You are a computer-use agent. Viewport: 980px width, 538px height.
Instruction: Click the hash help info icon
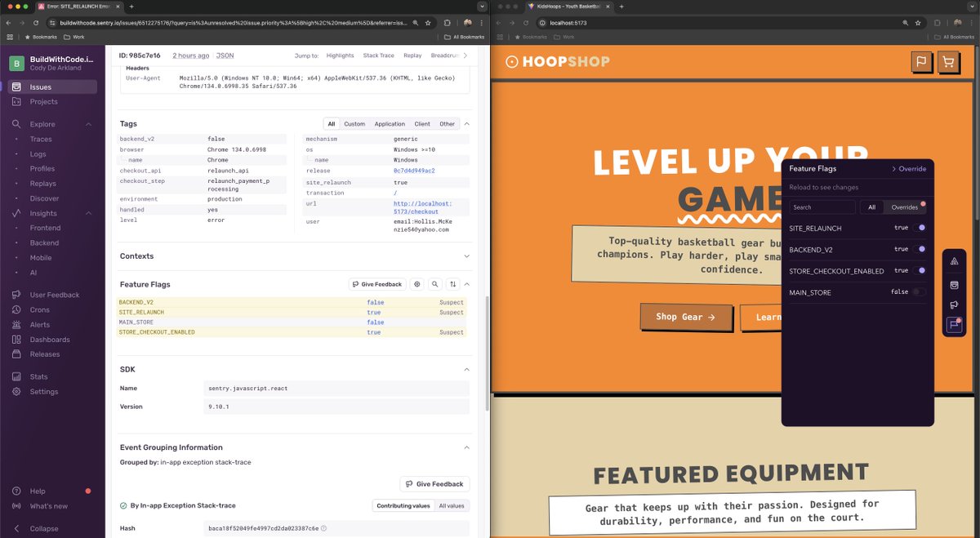pyautogui.click(x=324, y=528)
